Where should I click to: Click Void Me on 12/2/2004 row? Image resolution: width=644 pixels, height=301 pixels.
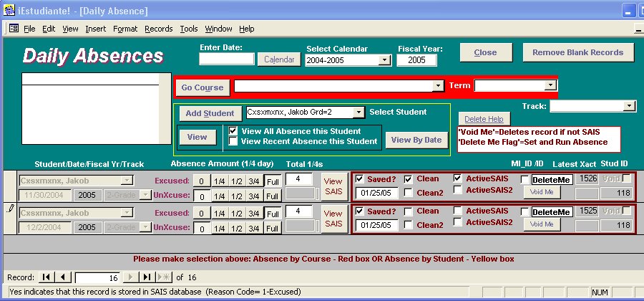tap(542, 224)
